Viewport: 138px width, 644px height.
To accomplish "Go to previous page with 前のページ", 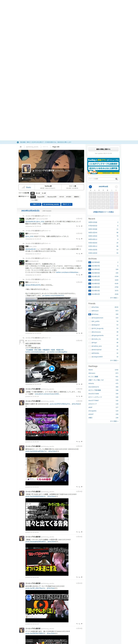I will (x=36, y=204).
